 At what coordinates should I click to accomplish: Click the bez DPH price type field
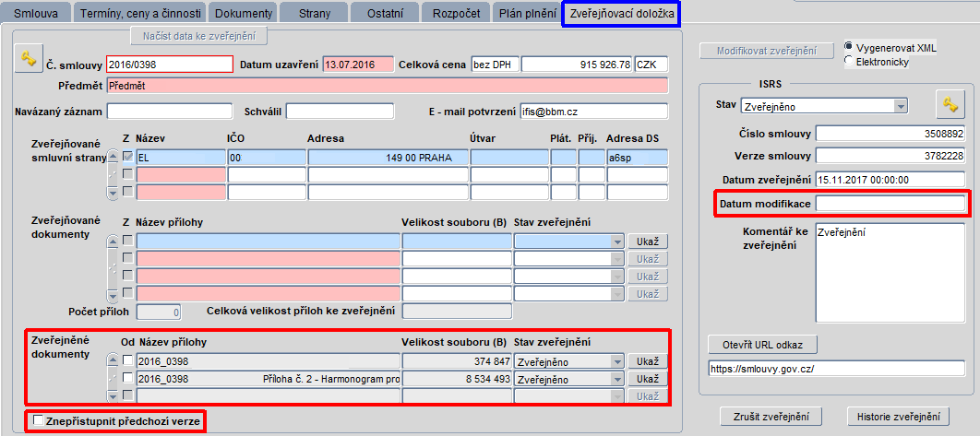(495, 65)
